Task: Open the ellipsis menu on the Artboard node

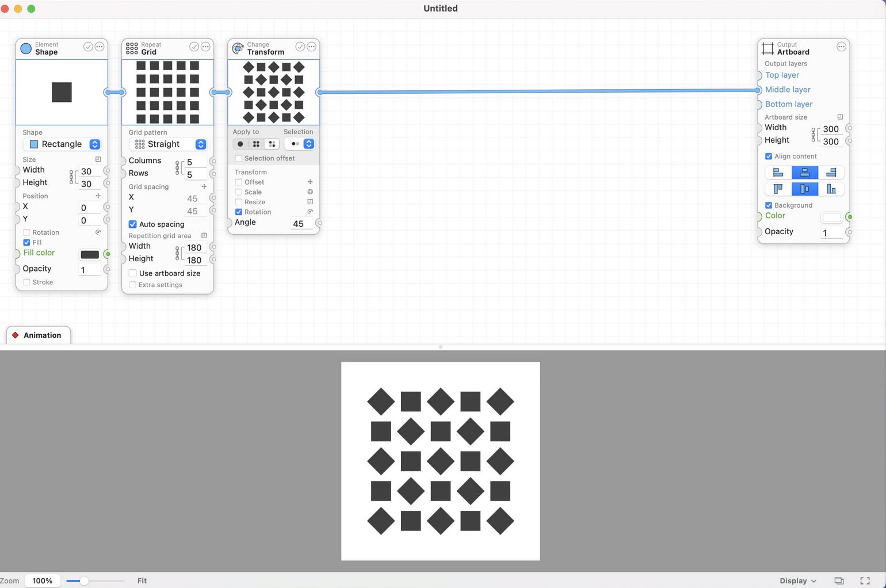Action: (841, 47)
